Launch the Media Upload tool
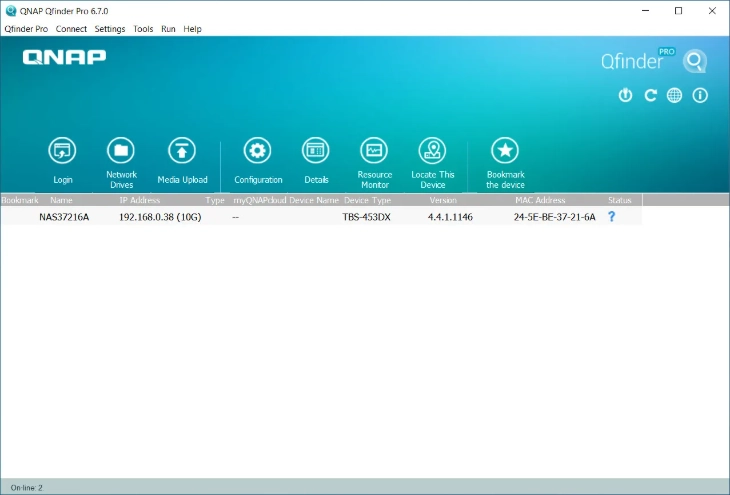 pyautogui.click(x=182, y=161)
